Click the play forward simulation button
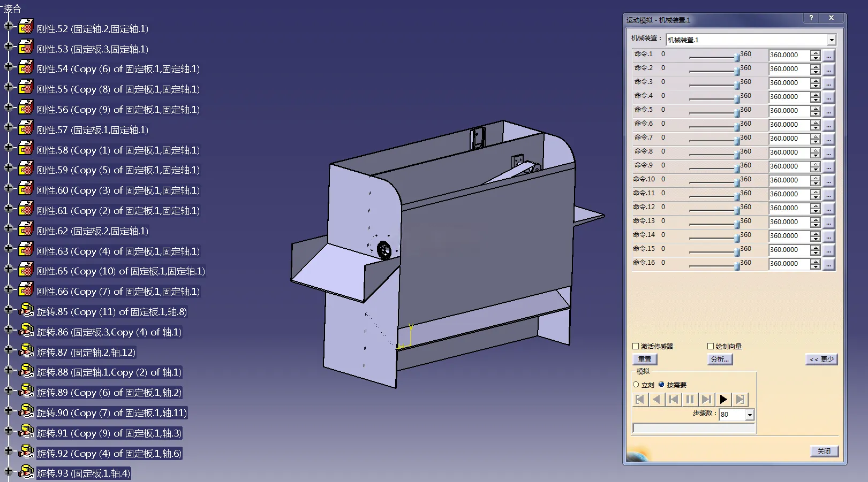 723,399
